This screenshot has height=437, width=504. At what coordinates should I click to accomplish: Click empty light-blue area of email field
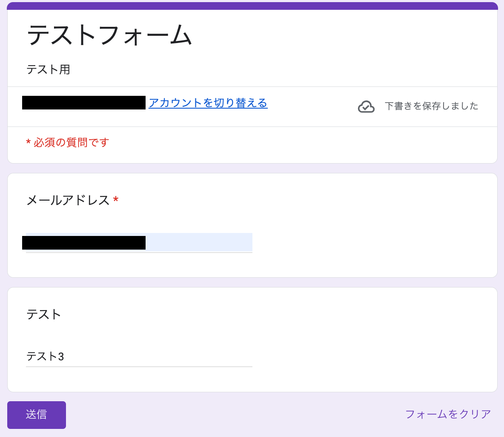[x=199, y=242]
